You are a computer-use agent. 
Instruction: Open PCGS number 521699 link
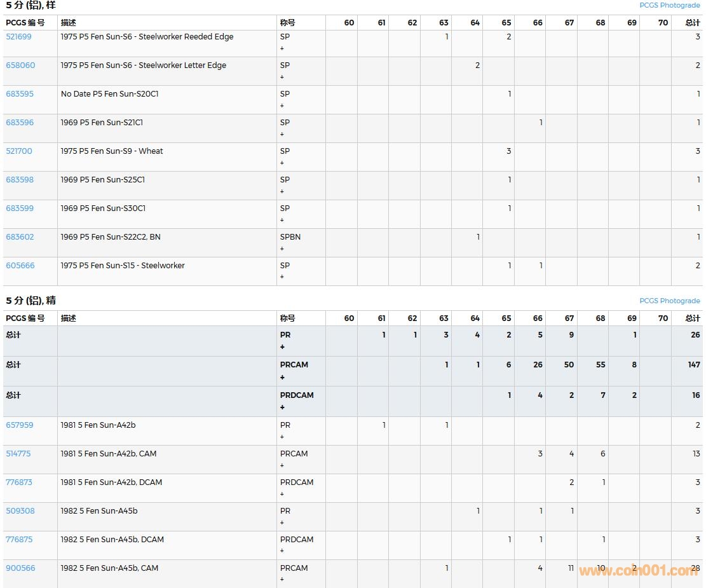click(x=18, y=37)
